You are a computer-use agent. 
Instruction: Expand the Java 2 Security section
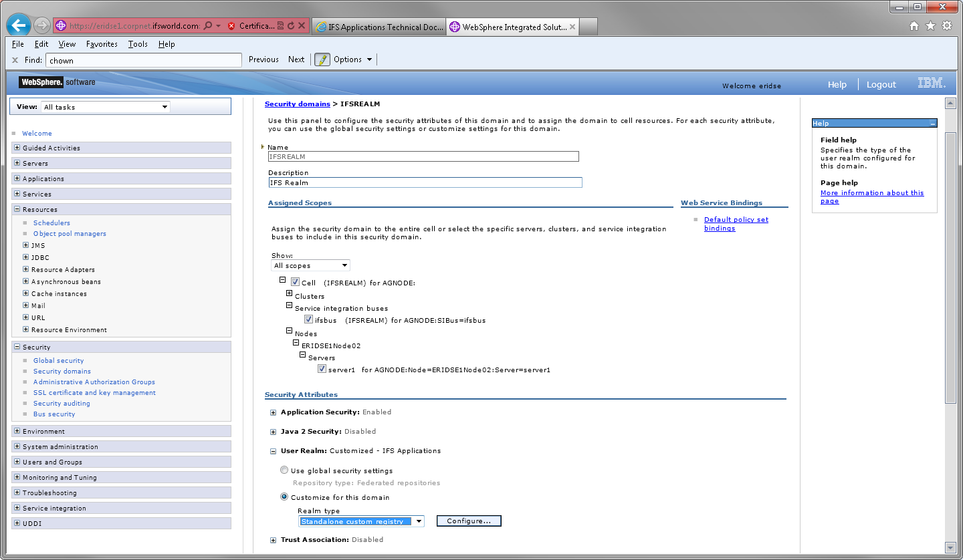tap(273, 432)
